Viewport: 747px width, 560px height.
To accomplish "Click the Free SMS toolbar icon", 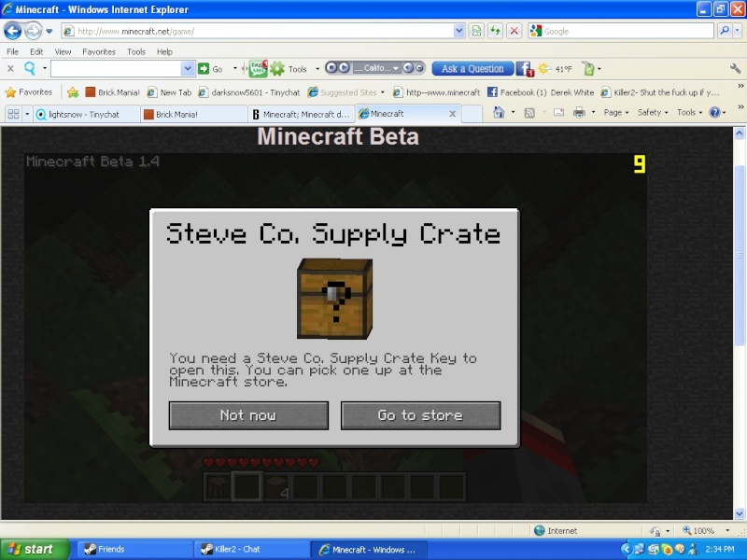I will tap(258, 68).
